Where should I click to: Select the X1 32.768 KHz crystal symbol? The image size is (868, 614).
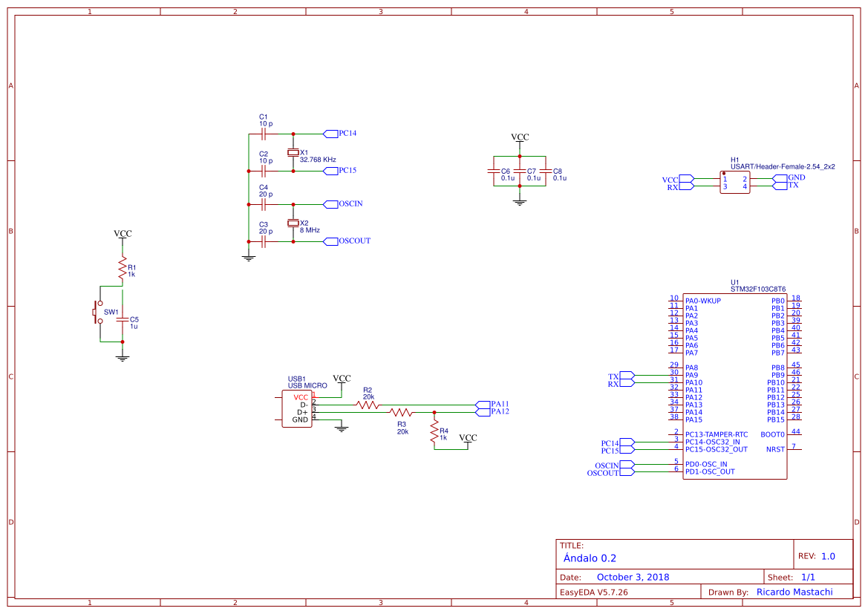tap(291, 151)
